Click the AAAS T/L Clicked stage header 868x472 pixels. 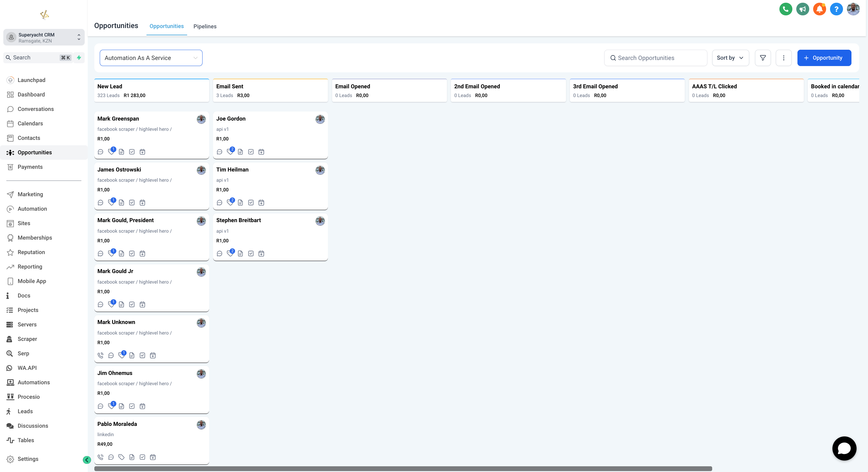click(746, 91)
